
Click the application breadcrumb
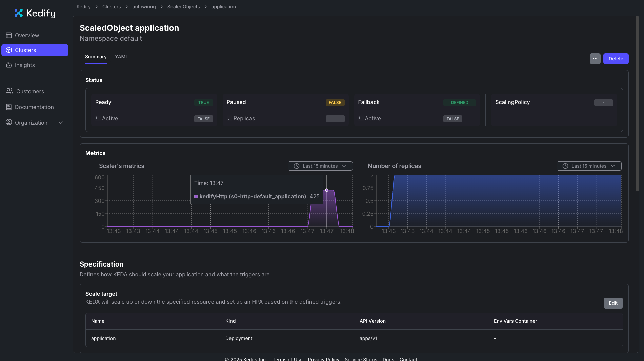click(223, 7)
